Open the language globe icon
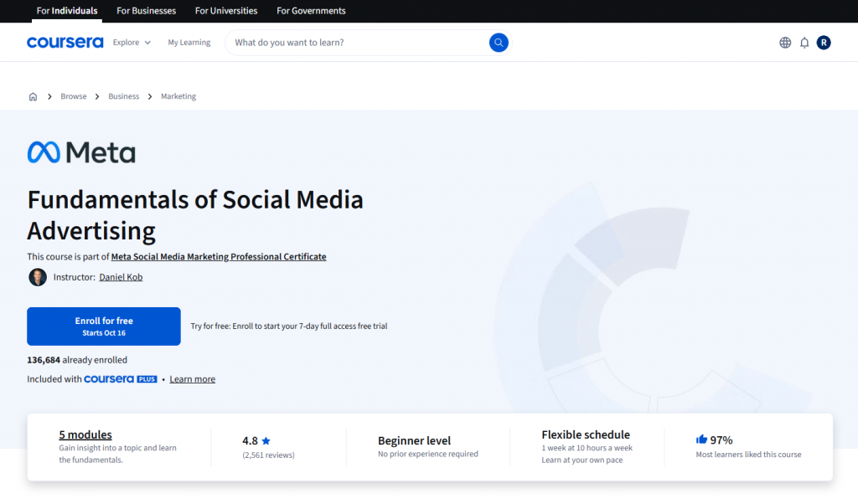 (x=785, y=42)
